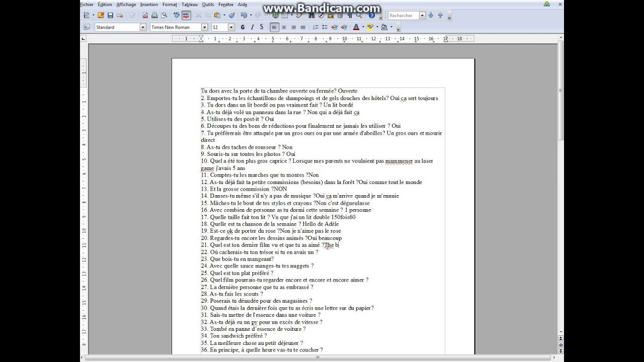Justify the paragraph

point(303,27)
